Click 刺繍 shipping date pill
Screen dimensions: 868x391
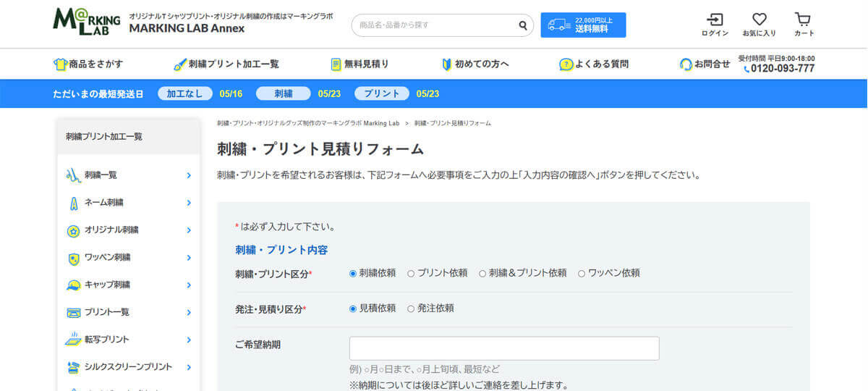[284, 93]
